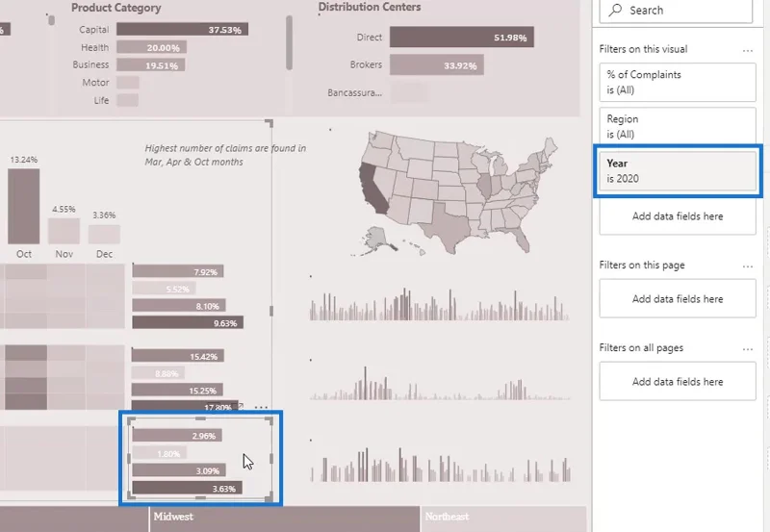Click Add data fields here under all pages
Image resolution: width=770 pixels, height=532 pixels.
click(x=678, y=381)
